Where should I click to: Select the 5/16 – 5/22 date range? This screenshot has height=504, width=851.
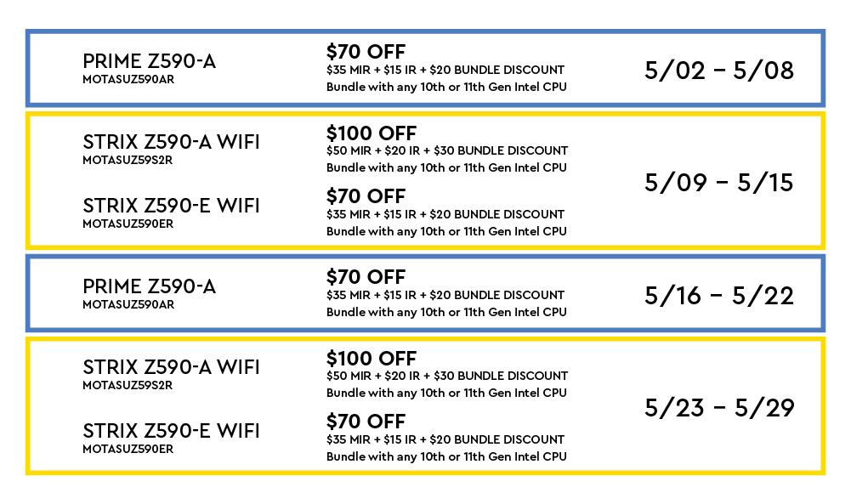(x=718, y=296)
